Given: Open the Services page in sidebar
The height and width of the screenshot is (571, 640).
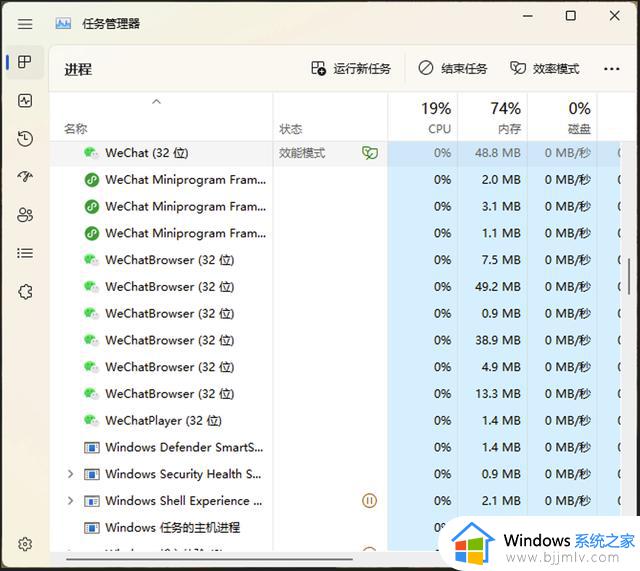Looking at the screenshot, I should [25, 291].
